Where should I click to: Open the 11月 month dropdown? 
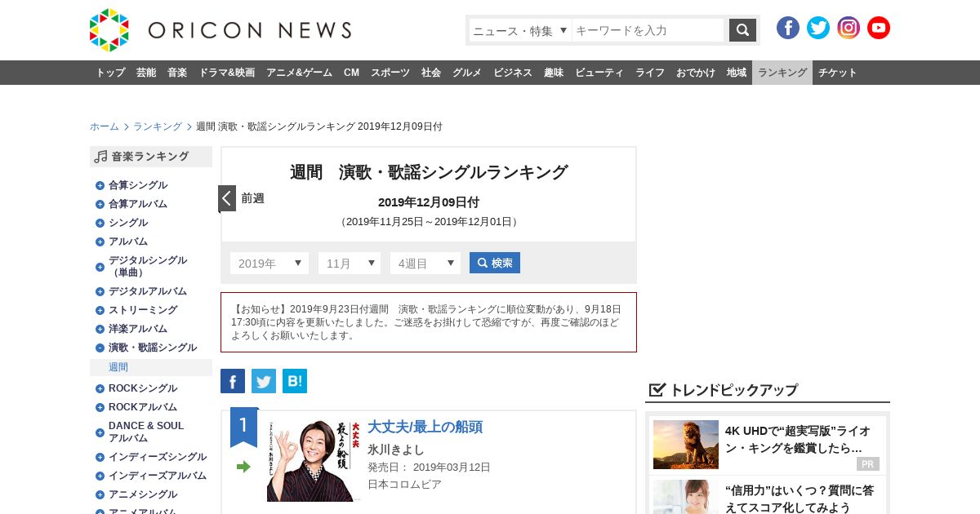350,263
